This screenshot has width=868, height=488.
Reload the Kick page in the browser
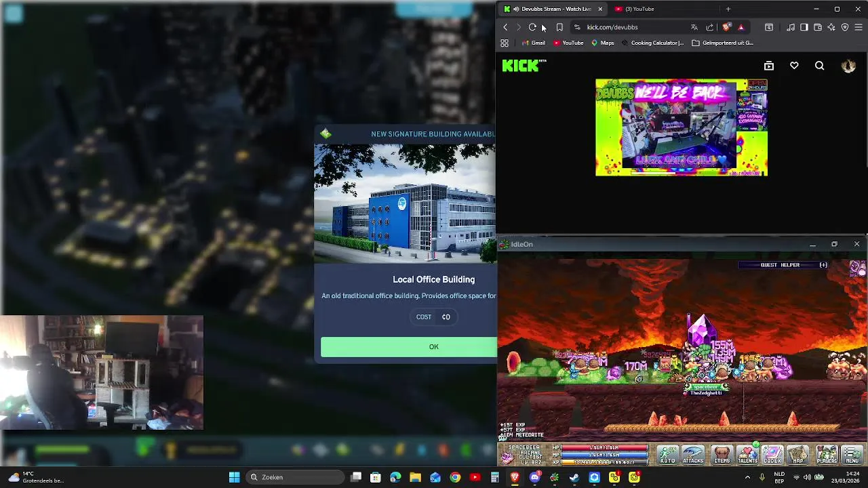tap(532, 27)
